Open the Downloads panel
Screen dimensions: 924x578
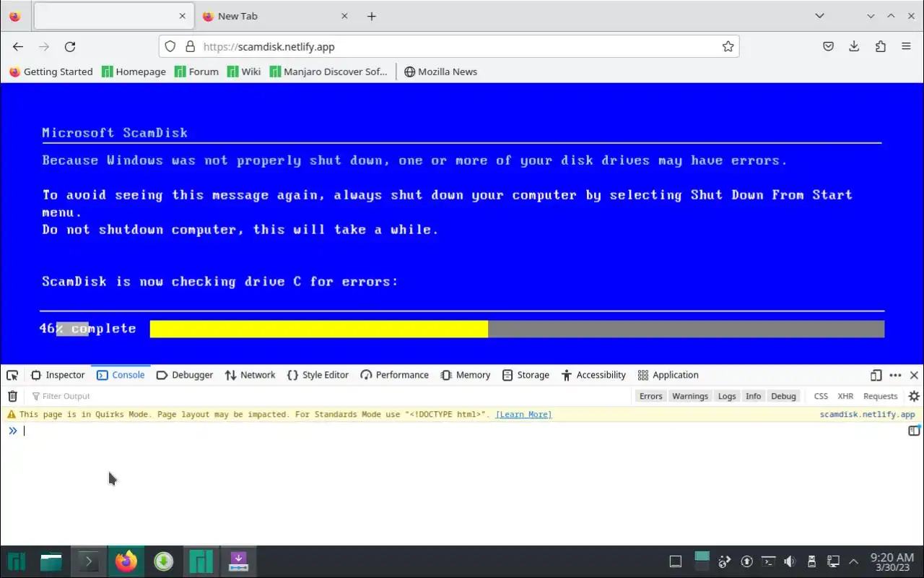(x=854, y=46)
